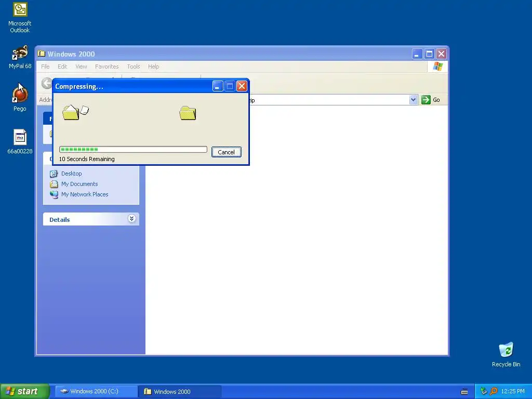This screenshot has width=532, height=399.
Task: Click the Windows flag logo in Explorer
Action: tap(437, 66)
